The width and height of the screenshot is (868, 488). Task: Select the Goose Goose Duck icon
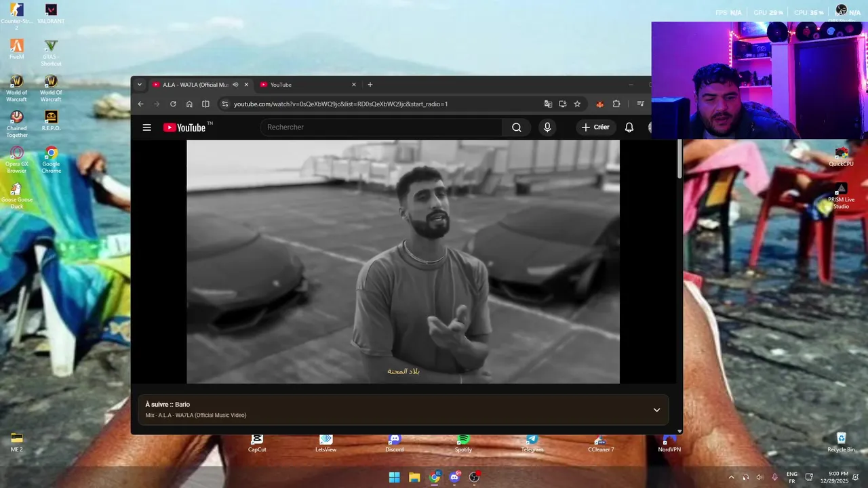pos(17,196)
